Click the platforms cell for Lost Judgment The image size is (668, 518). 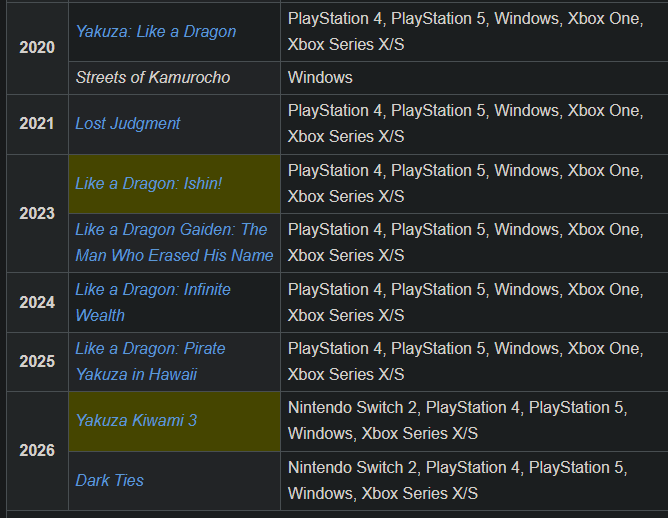(474, 124)
